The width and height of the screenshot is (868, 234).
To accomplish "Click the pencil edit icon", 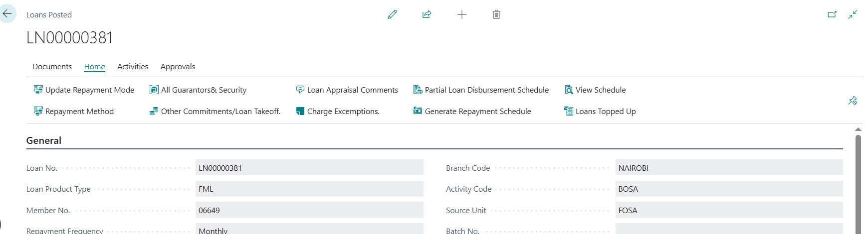I will 392,14.
